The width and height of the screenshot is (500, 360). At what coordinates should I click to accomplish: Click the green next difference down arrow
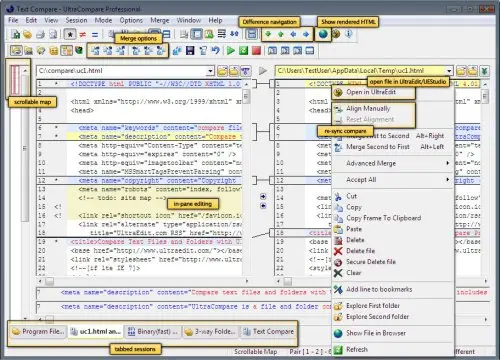tap(267, 34)
